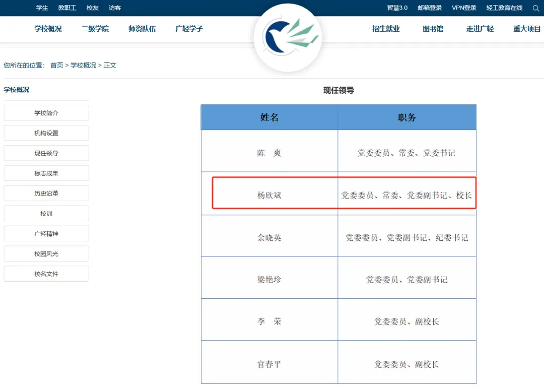Open 轻工教育在线 top link
This screenshot has width=544, height=392.
[504, 8]
